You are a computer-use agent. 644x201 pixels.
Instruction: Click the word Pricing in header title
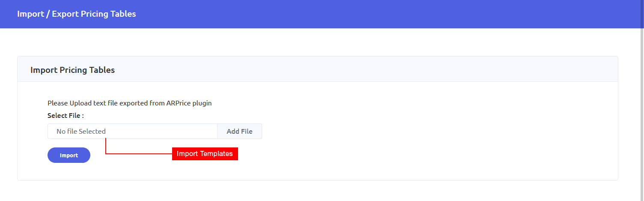[92, 14]
